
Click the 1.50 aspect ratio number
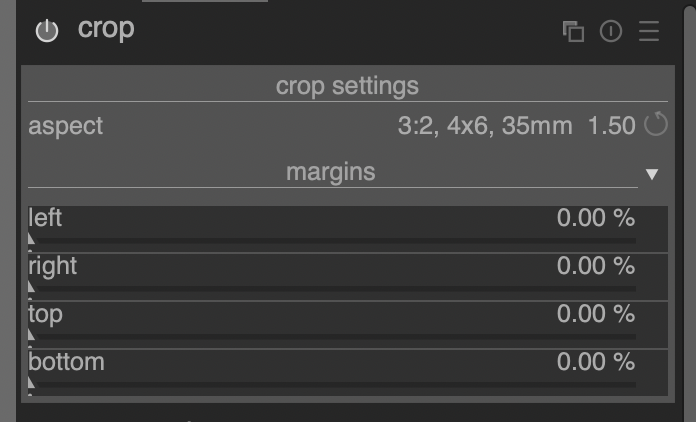pos(612,126)
